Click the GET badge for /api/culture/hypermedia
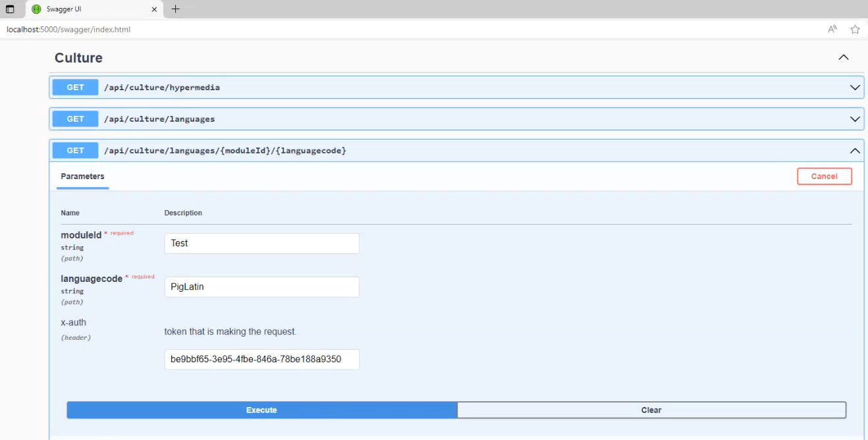868x440 pixels. pyautogui.click(x=75, y=88)
